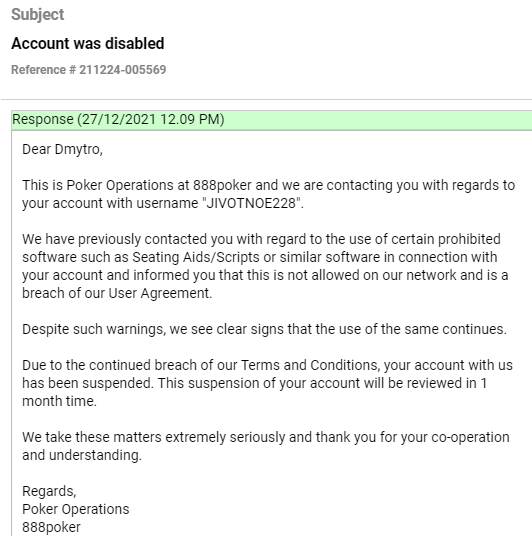Click the '888poker' signature at bottom
The image size is (532, 536).
[51, 527]
